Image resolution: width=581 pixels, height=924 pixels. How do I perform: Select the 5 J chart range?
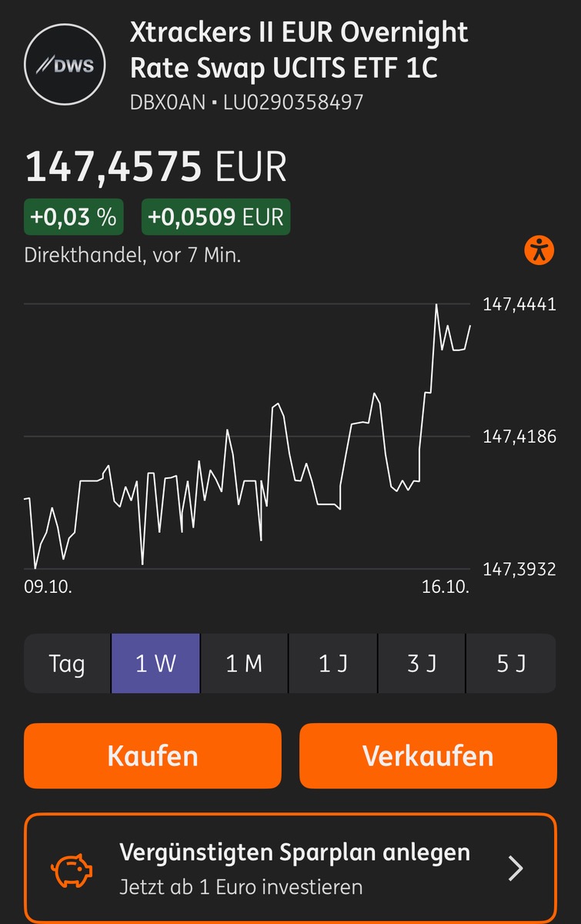pos(511,664)
